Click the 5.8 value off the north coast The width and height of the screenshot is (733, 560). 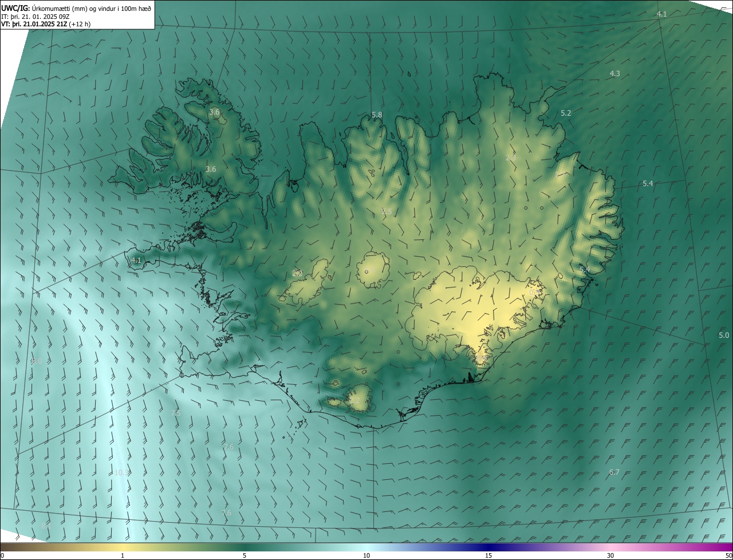(x=377, y=115)
